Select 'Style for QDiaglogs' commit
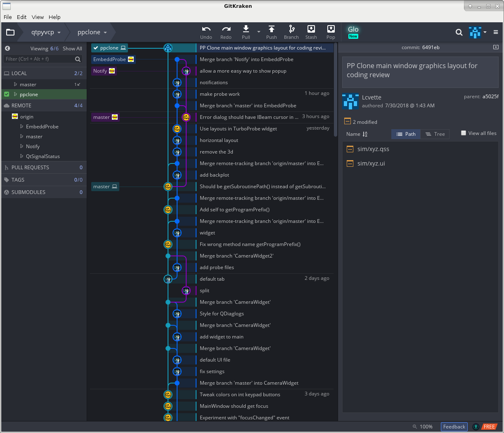 coord(264,314)
